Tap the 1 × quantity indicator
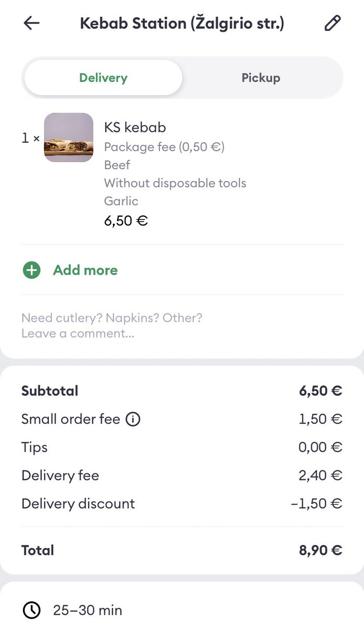This screenshot has height=630, width=364. (30, 138)
